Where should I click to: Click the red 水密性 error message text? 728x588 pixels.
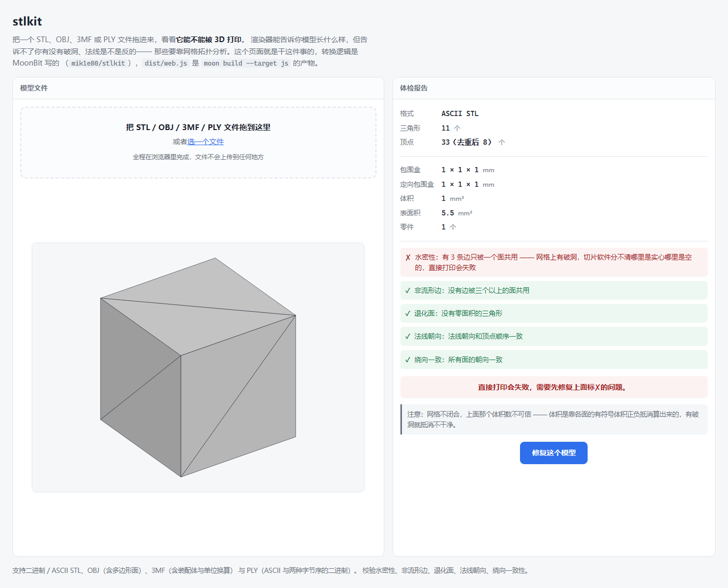point(553,262)
